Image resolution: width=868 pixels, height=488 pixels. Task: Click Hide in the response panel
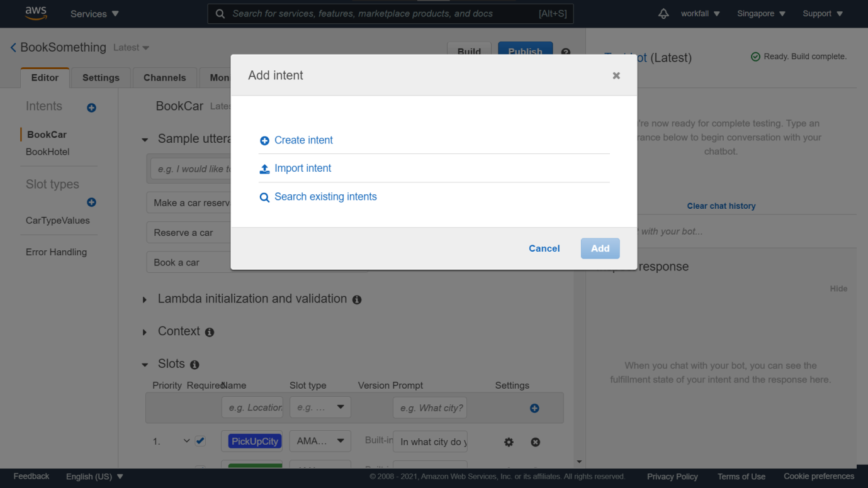tap(838, 289)
